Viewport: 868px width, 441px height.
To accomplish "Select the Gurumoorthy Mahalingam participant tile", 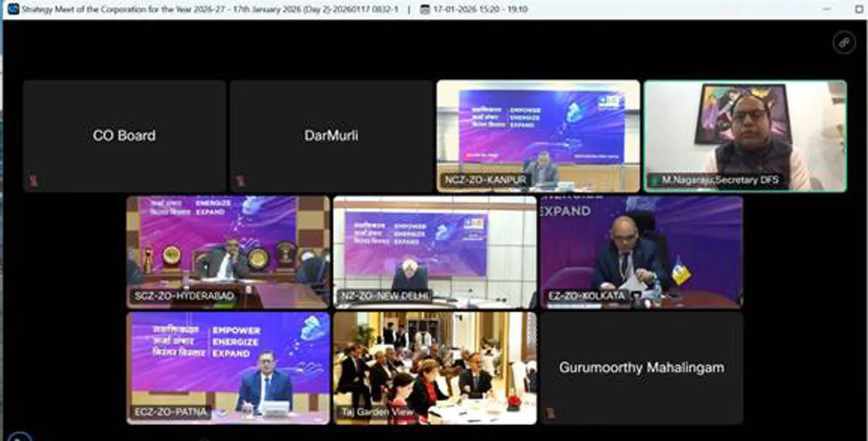I will (x=641, y=367).
